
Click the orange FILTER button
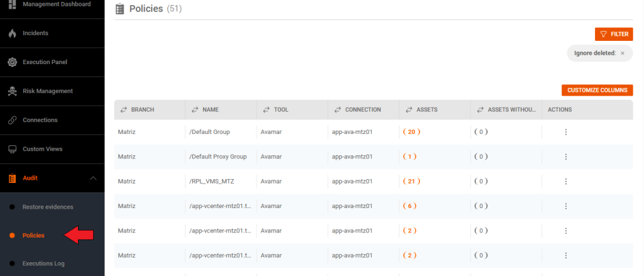tap(613, 34)
